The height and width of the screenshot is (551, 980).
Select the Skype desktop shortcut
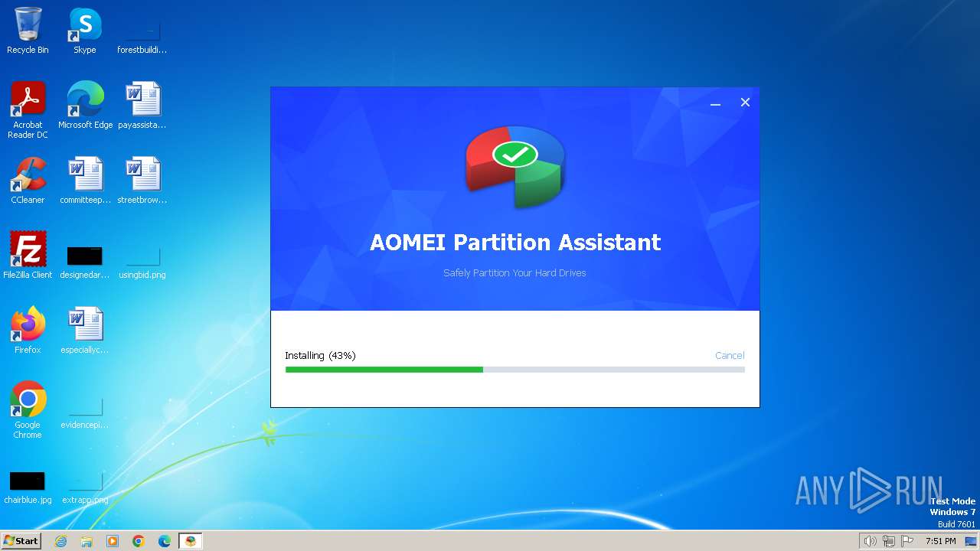(85, 31)
